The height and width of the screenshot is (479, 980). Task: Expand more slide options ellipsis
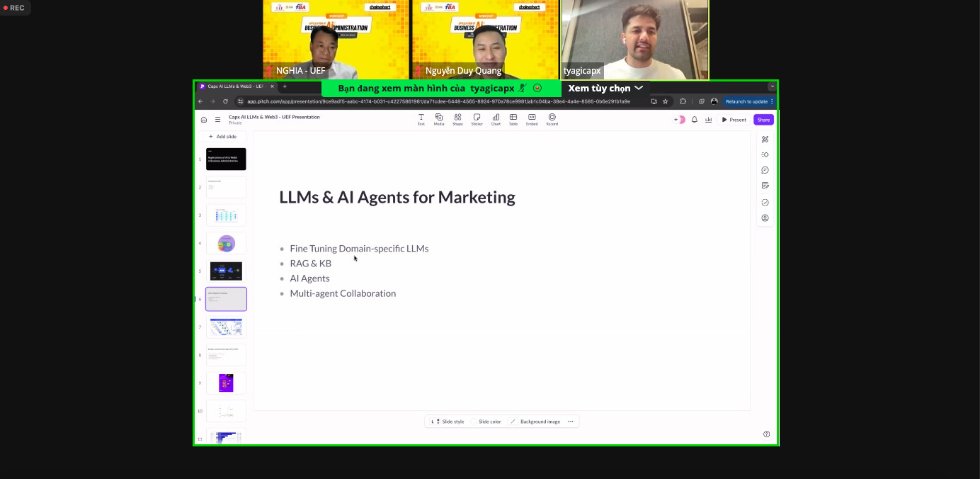coord(570,422)
